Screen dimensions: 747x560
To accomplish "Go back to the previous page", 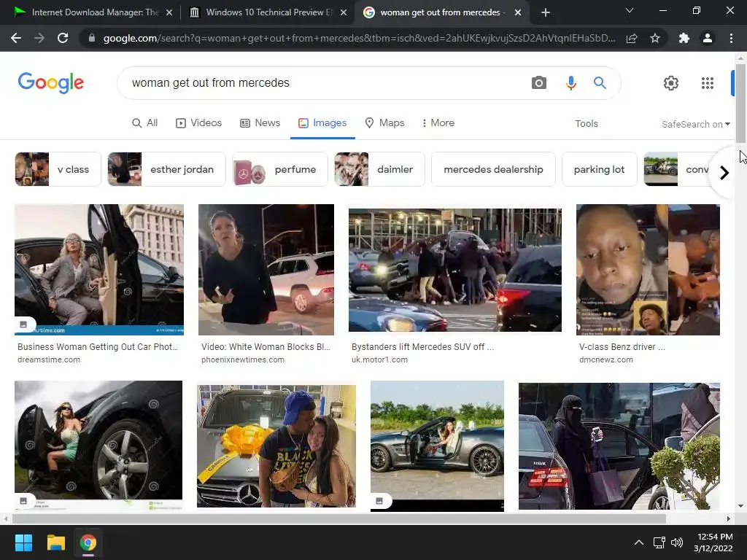I will pyautogui.click(x=16, y=38).
